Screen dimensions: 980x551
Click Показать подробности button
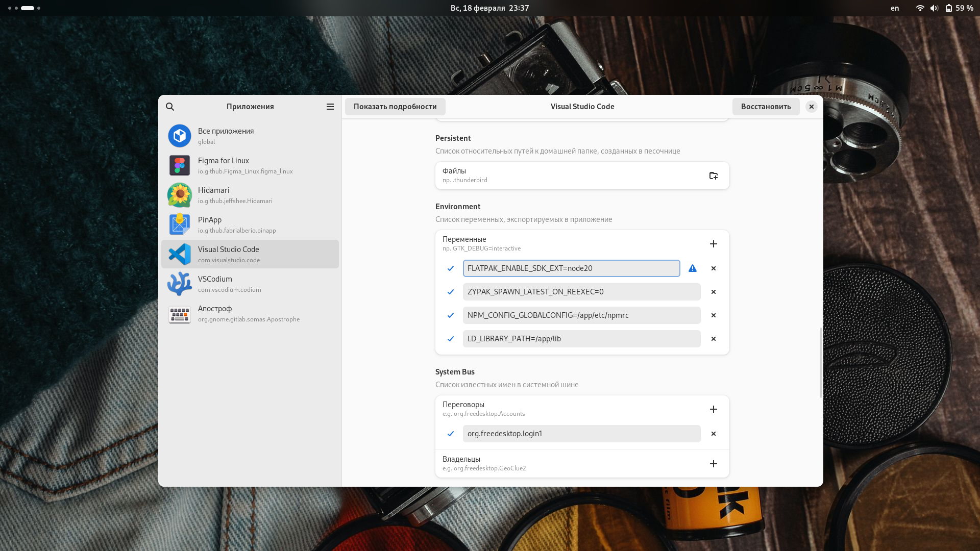(395, 107)
